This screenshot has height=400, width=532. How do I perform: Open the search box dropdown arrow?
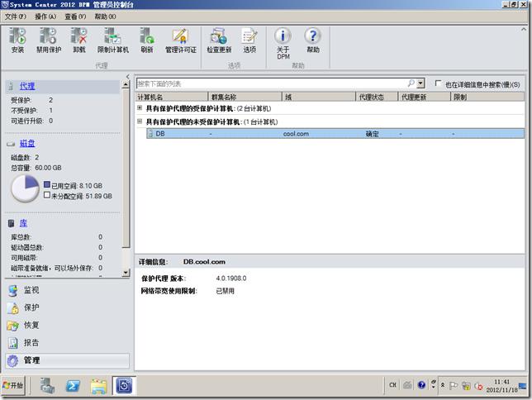click(420, 83)
